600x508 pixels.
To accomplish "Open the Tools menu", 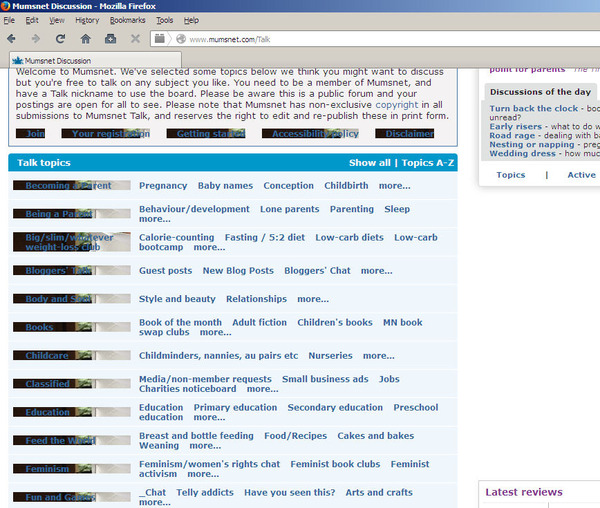I will tap(165, 20).
